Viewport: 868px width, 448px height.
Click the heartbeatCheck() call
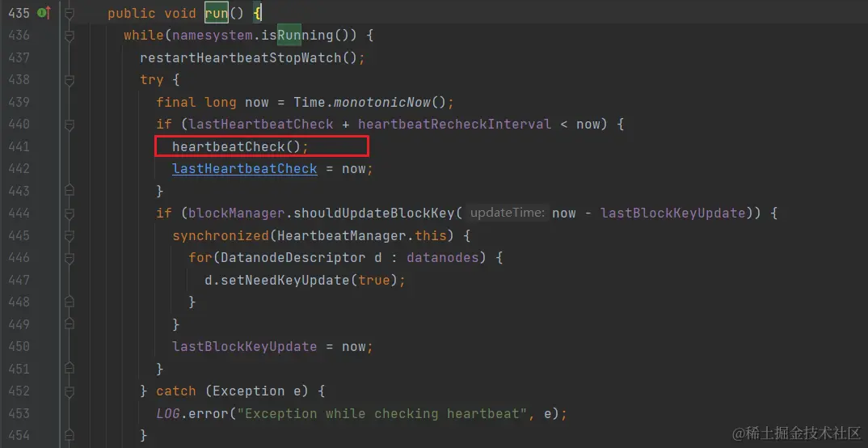(x=236, y=146)
